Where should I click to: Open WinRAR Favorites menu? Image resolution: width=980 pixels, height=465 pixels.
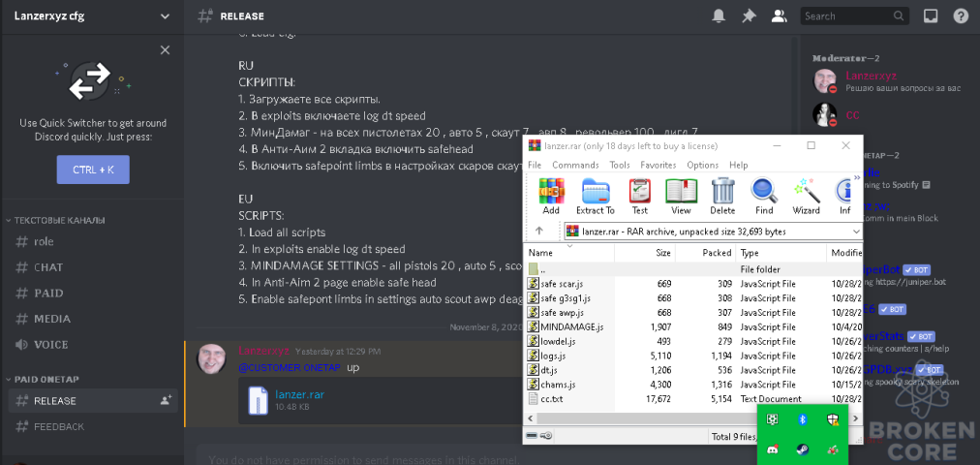point(658,165)
